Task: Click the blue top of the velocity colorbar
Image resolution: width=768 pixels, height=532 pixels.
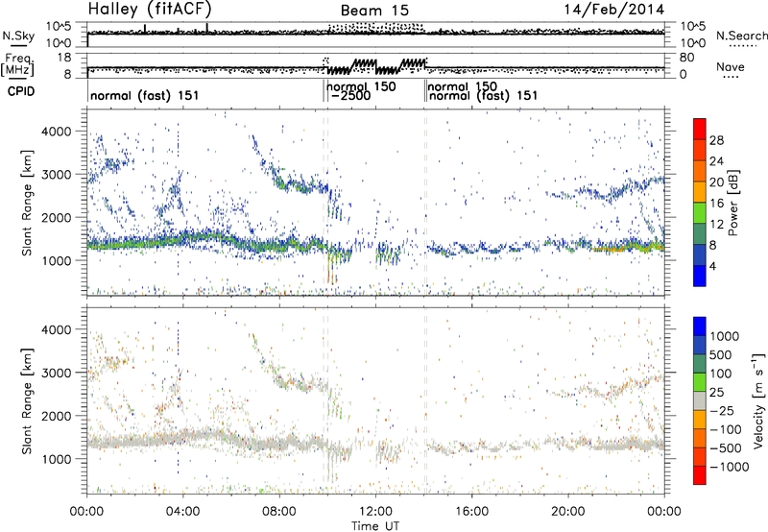Action: click(700, 326)
